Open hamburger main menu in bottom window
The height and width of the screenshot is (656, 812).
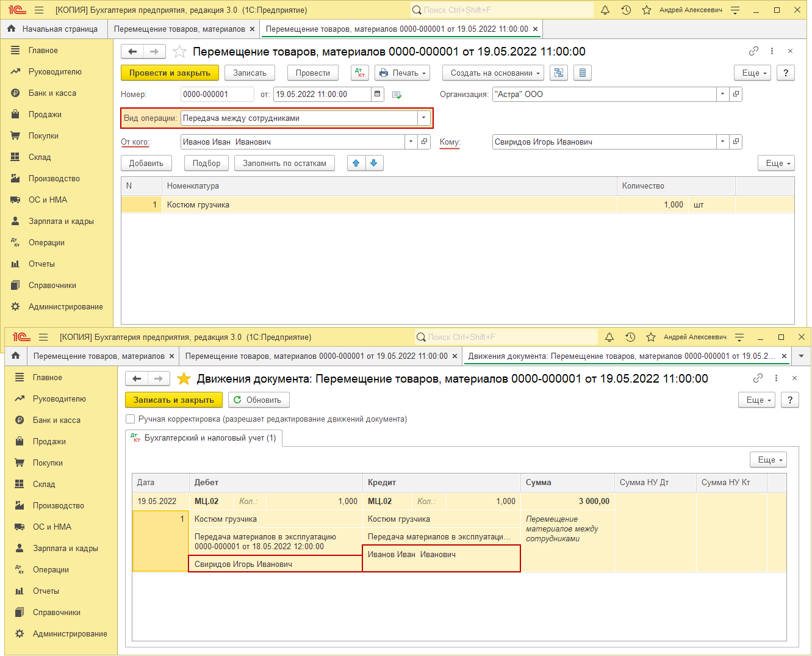[43, 337]
